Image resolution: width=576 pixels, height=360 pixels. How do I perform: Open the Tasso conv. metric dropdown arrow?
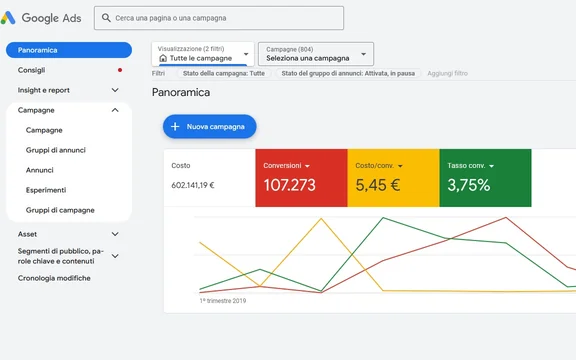[x=492, y=166]
